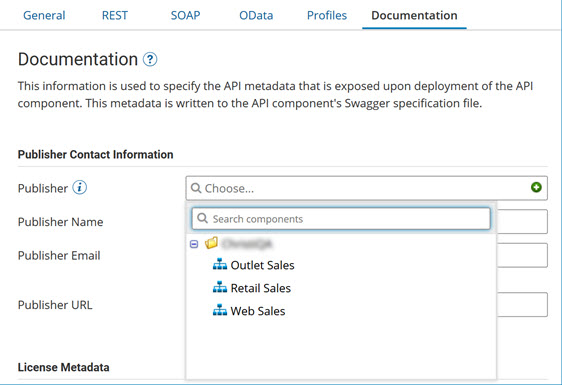Focus the Search components field
Screen dimensions: 562x385
coord(341,219)
